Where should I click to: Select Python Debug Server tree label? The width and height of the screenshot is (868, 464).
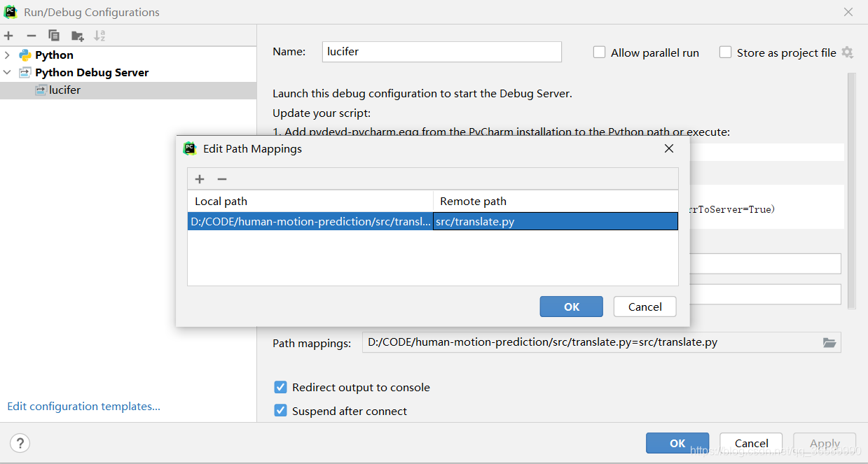[92, 73]
